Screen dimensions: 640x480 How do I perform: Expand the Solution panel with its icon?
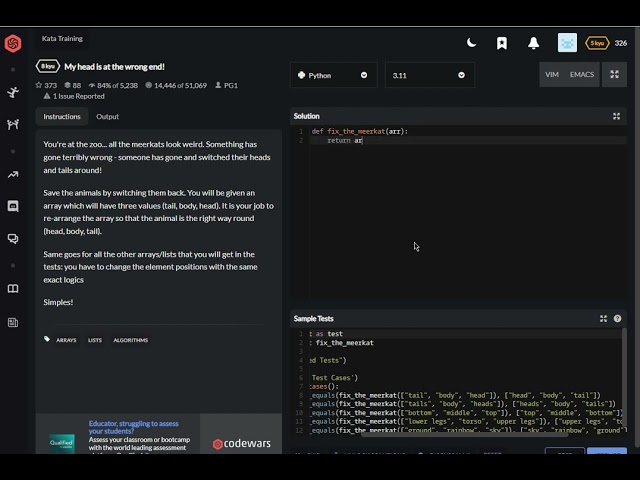[616, 116]
